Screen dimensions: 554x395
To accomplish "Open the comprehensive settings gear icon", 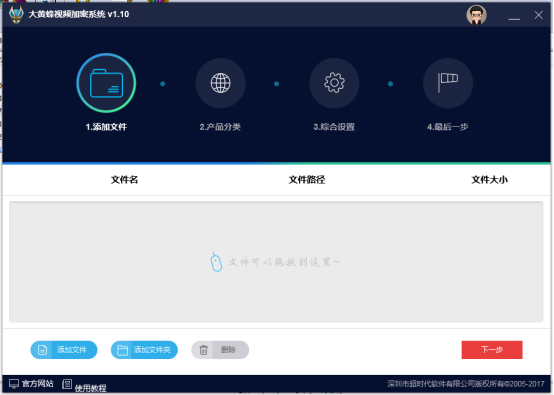I will (x=334, y=83).
